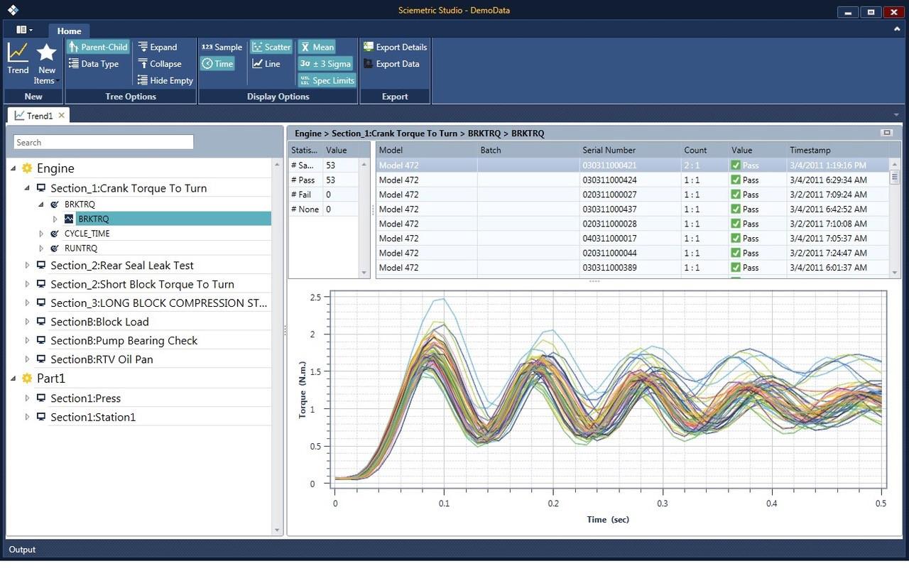Click Pass checkmark for serial 020311000027

[x=736, y=195]
